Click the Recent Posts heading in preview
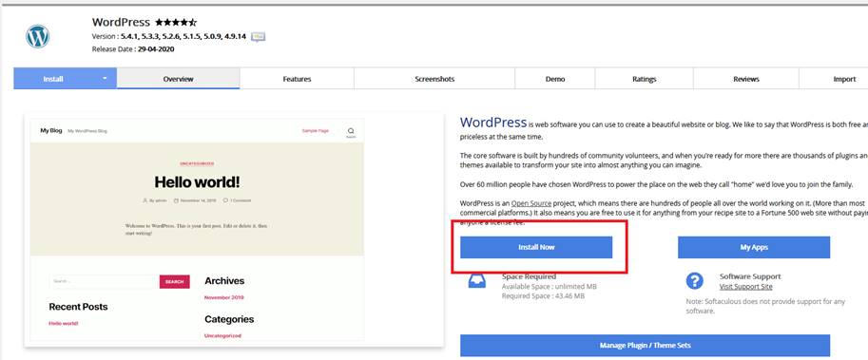The image size is (868, 360). click(78, 307)
